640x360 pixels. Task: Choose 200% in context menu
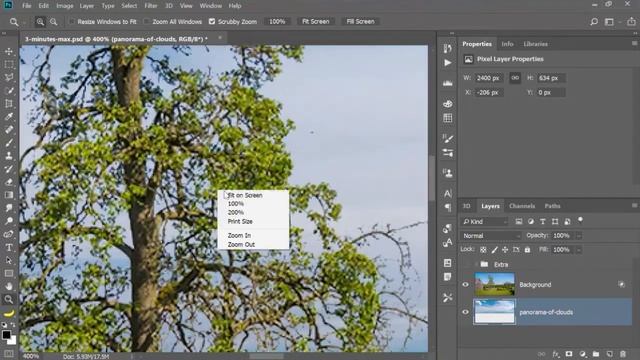coord(236,213)
